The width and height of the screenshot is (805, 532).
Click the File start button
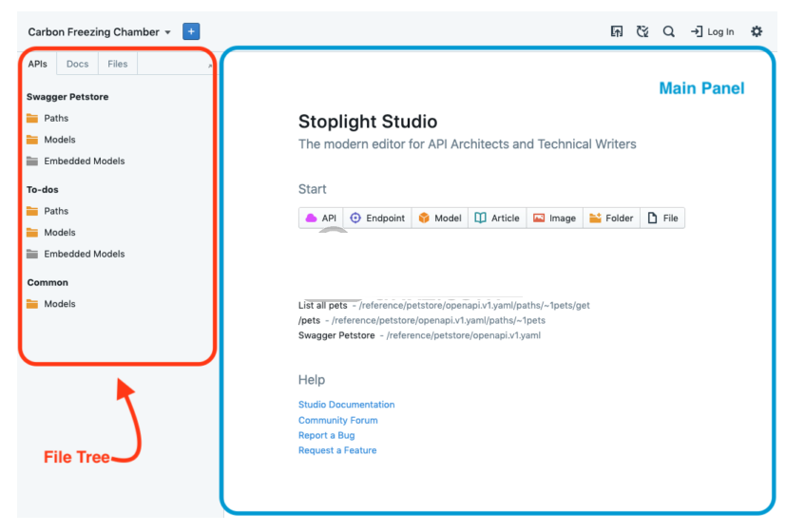point(662,218)
